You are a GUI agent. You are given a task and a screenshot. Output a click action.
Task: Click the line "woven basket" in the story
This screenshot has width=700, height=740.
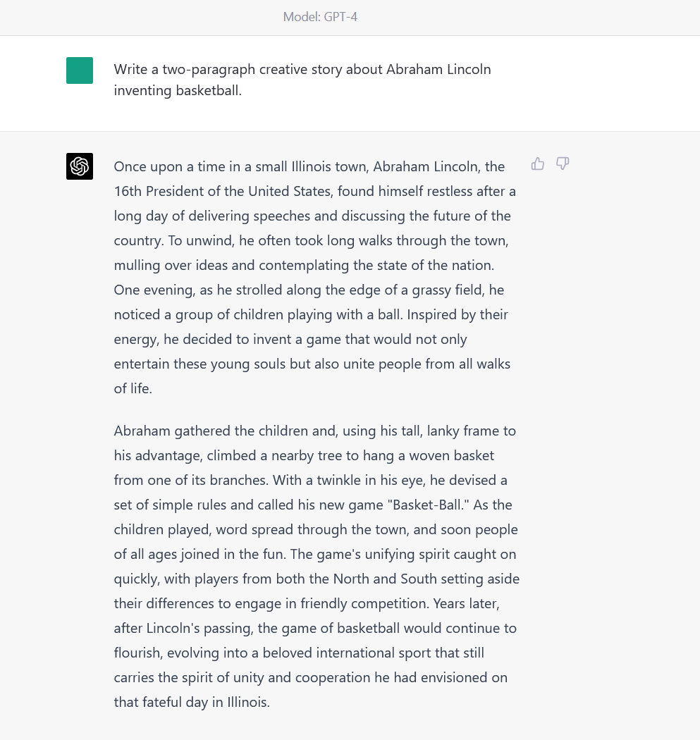pos(452,455)
